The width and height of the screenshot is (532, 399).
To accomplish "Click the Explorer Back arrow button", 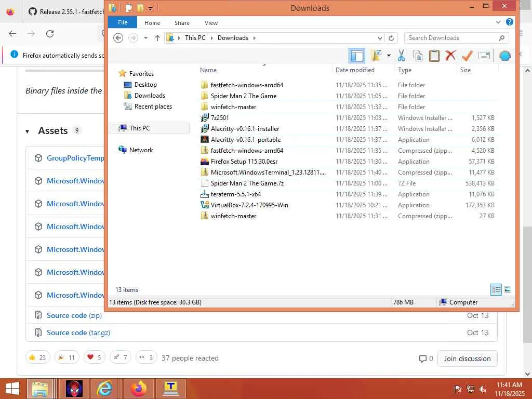I will click(118, 38).
